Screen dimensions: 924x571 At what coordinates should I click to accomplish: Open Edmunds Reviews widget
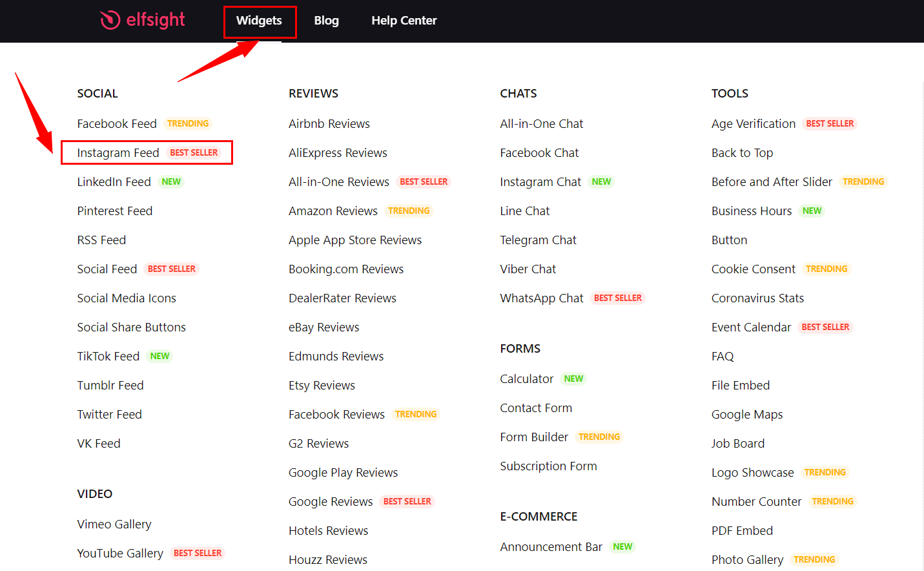[x=336, y=356]
